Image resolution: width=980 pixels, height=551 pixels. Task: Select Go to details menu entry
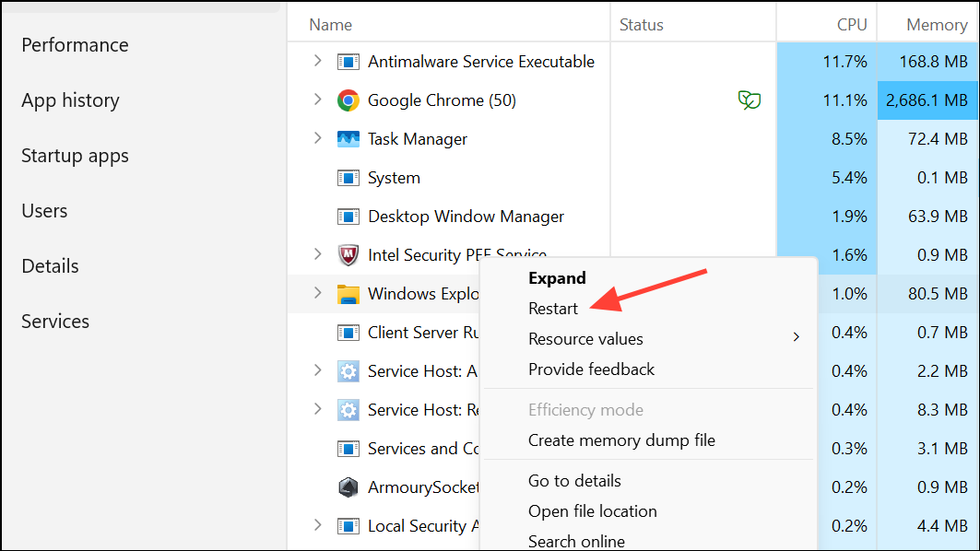pyautogui.click(x=574, y=481)
